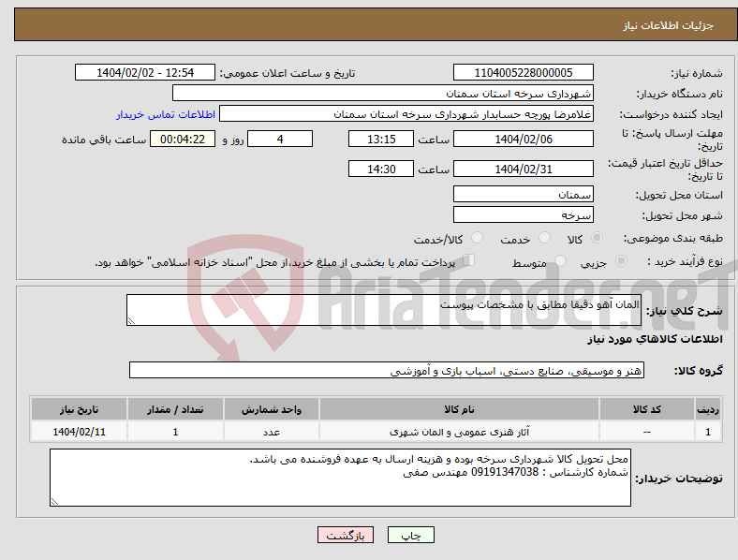Click the بازگشت (back) button
This screenshot has height=560, width=738.
tap(346, 535)
